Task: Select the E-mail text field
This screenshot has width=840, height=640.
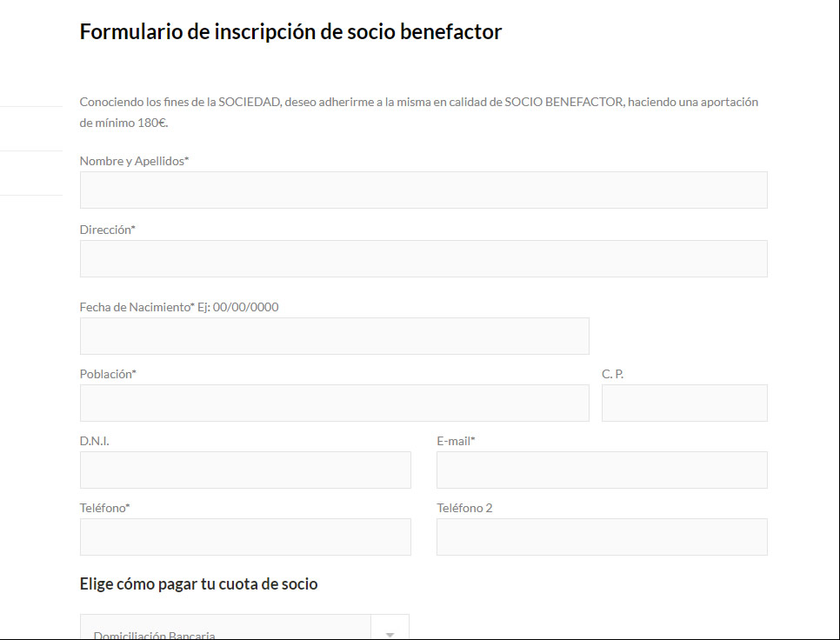Action: click(602, 470)
